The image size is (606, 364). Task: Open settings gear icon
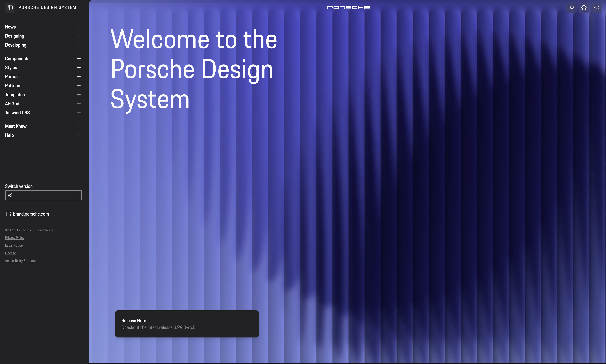(596, 8)
